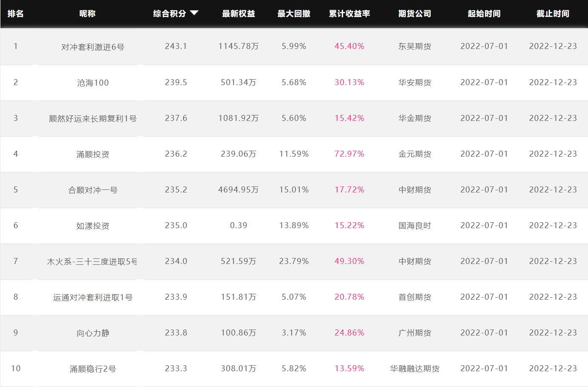Image resolution: width=588 pixels, height=387 pixels.
Task: Select the 45.40% return rate
Action: [x=350, y=46]
